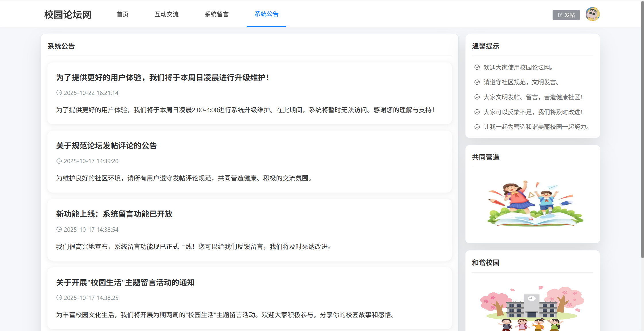This screenshot has height=331, width=644.
Task: Open announcement about 升级维护 this Sunday
Action: [x=162, y=77]
